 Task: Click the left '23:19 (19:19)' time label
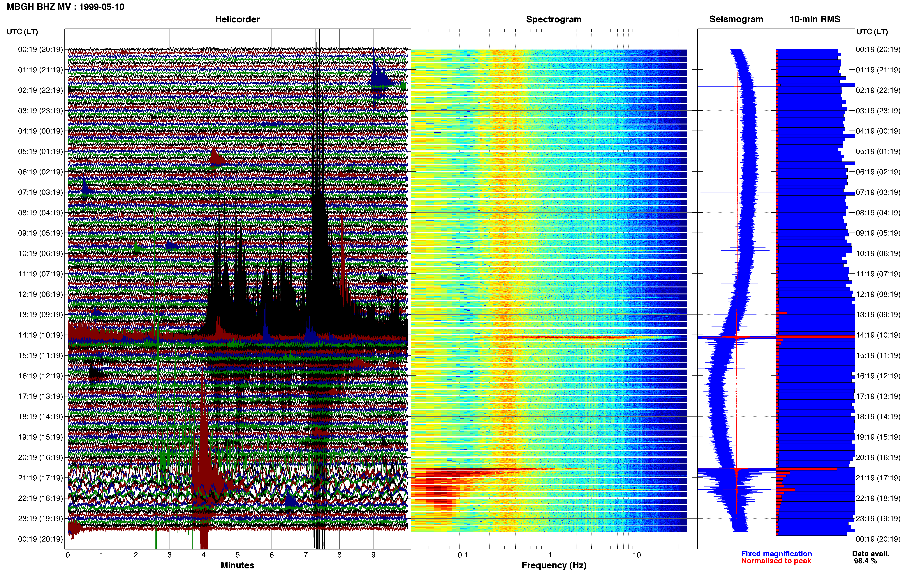41,519
